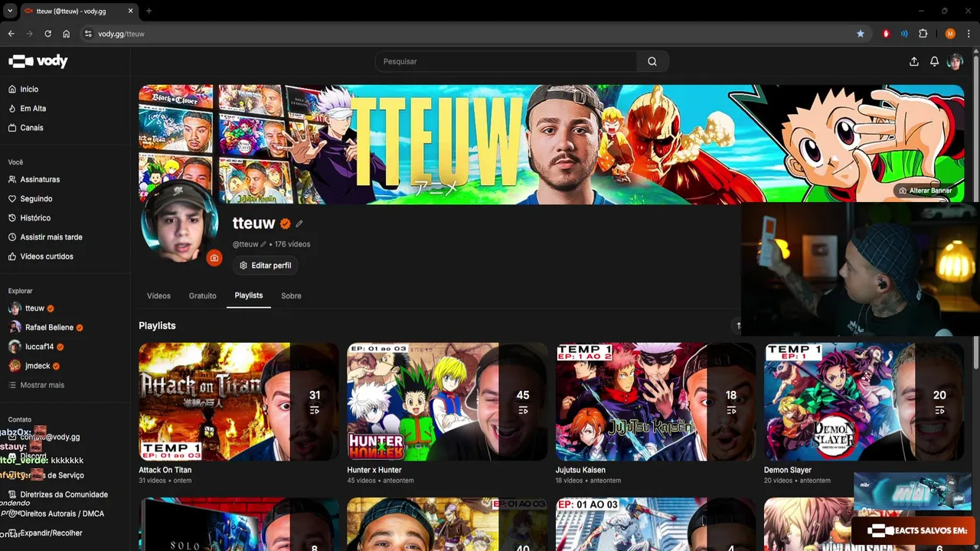Go to Início in sidebar
Image resolution: width=980 pixels, height=551 pixels.
pyautogui.click(x=29, y=90)
